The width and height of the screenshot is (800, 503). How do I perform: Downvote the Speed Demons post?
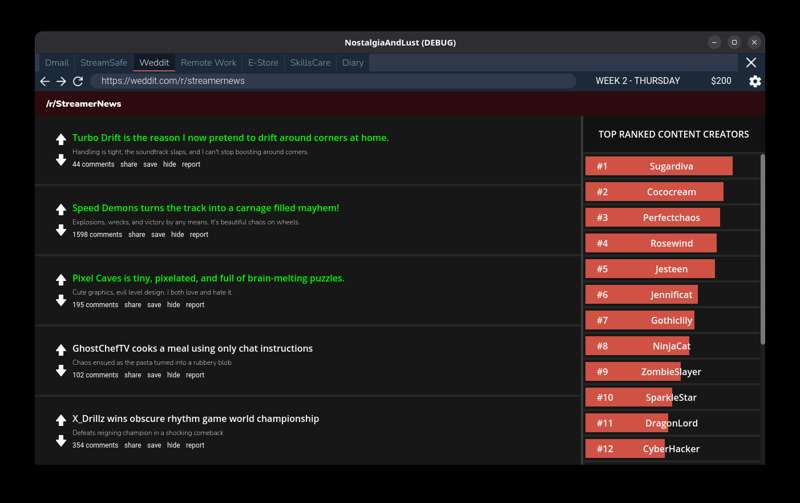(61, 230)
